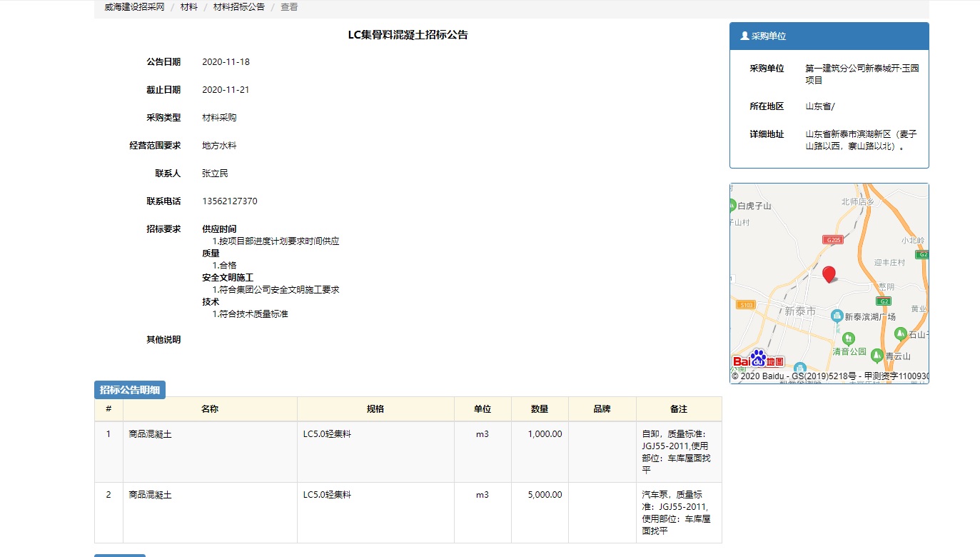Image resolution: width=980 pixels, height=557 pixels.
Task: Click the 清音公园 park icon
Action: click(x=848, y=338)
